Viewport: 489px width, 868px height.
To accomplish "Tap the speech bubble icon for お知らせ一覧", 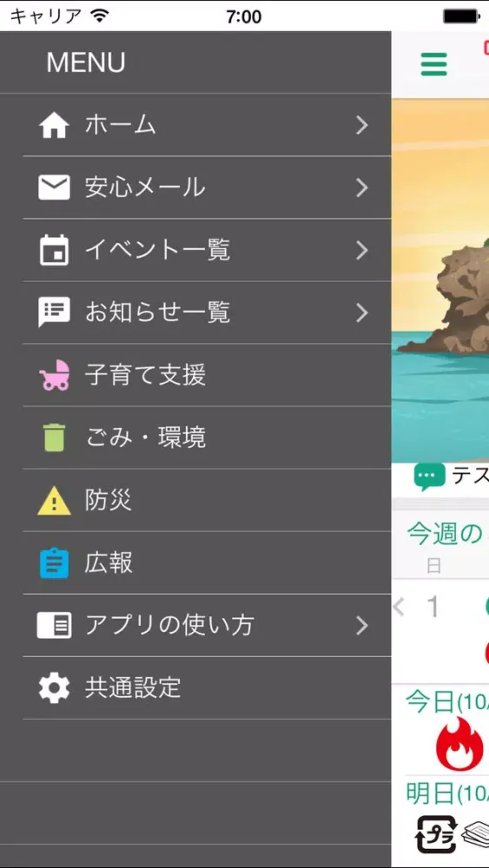I will [54, 312].
